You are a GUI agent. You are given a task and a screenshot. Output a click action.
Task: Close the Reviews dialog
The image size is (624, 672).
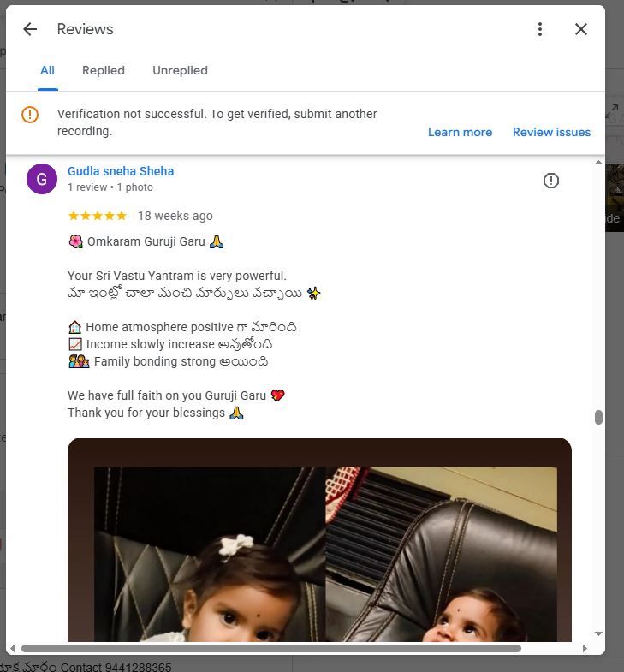581,29
